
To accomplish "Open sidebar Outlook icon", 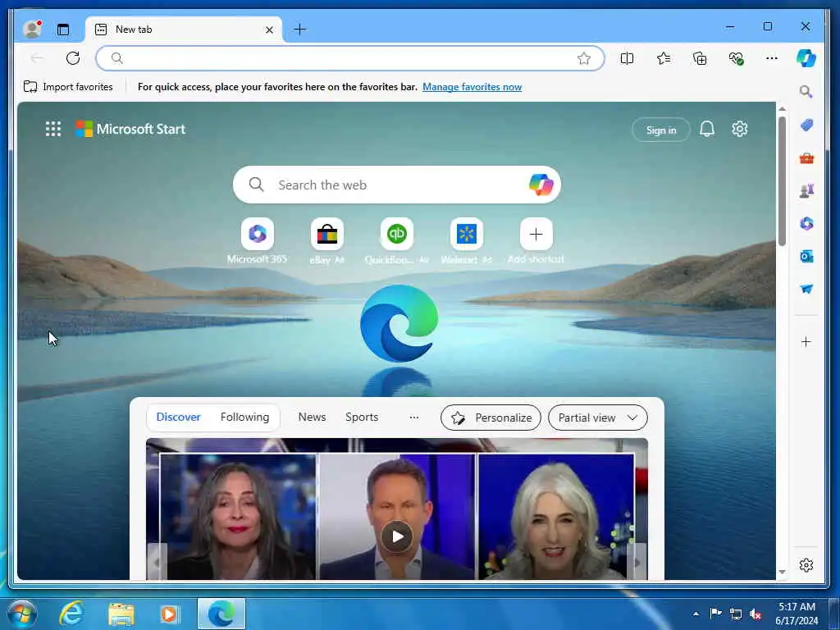I will pyautogui.click(x=806, y=257).
